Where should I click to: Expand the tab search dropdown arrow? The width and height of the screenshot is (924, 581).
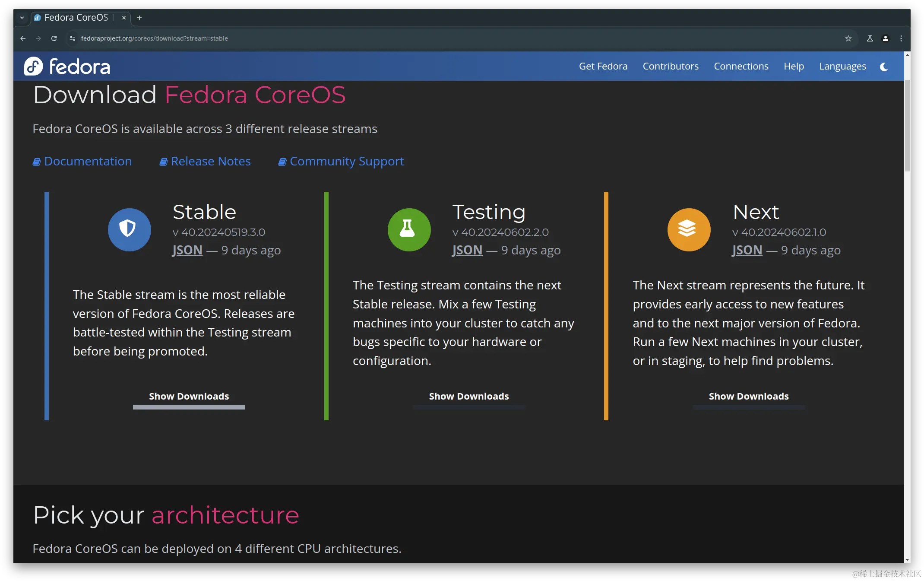click(x=22, y=18)
